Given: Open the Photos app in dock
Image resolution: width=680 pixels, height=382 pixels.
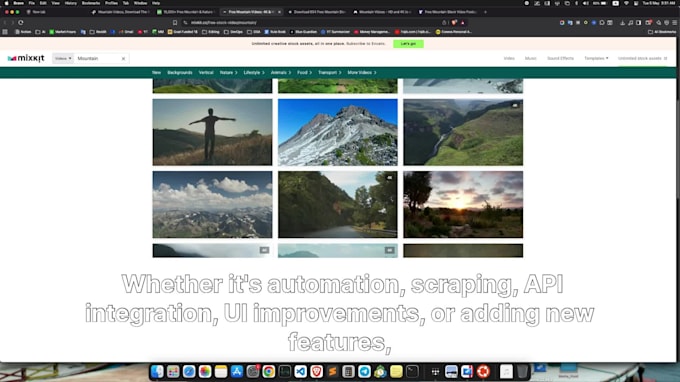Looking at the screenshot, I should (x=205, y=372).
